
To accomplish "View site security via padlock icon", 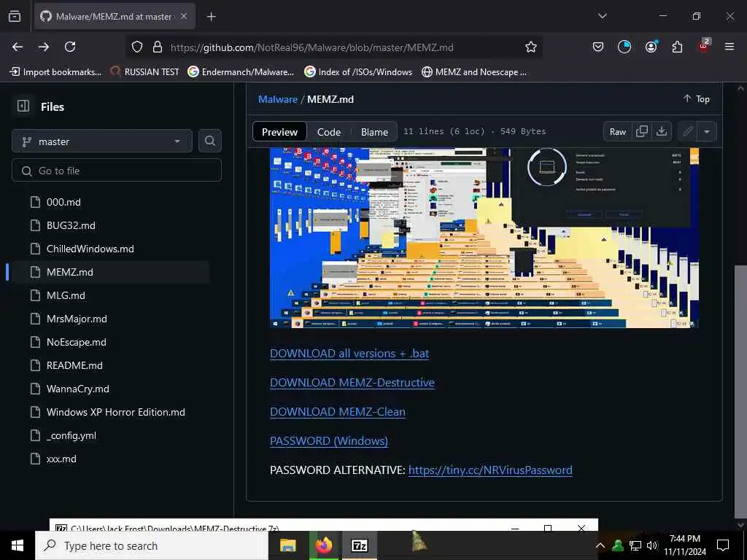I will pyautogui.click(x=158, y=47).
